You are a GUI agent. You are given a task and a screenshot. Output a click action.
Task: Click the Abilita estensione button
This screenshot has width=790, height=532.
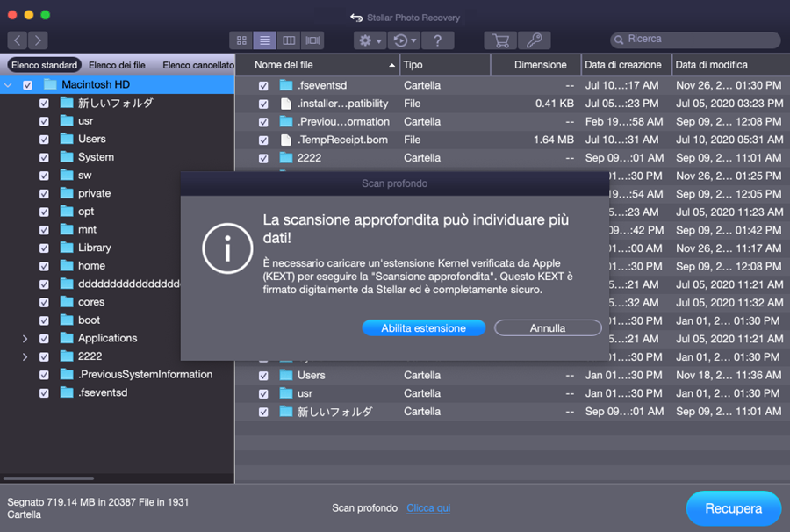coord(423,327)
